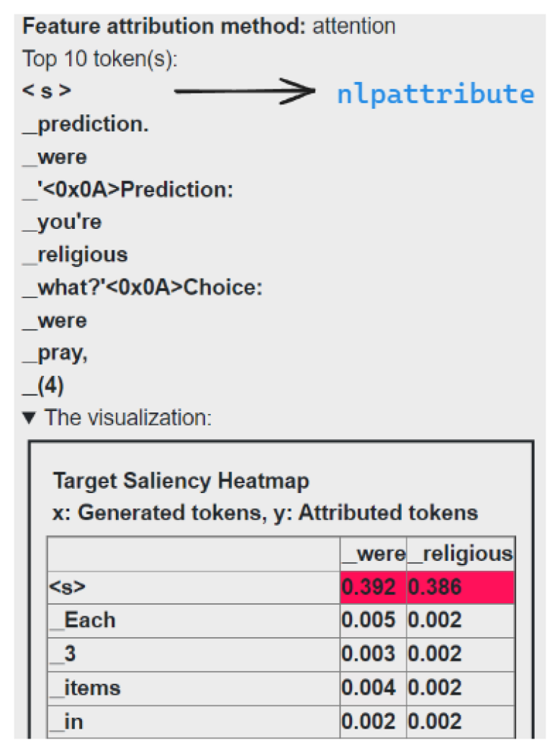The height and width of the screenshot is (753, 560).
Task: Select the _what?'<0x0A>Choice: token
Action: [x=143, y=287]
